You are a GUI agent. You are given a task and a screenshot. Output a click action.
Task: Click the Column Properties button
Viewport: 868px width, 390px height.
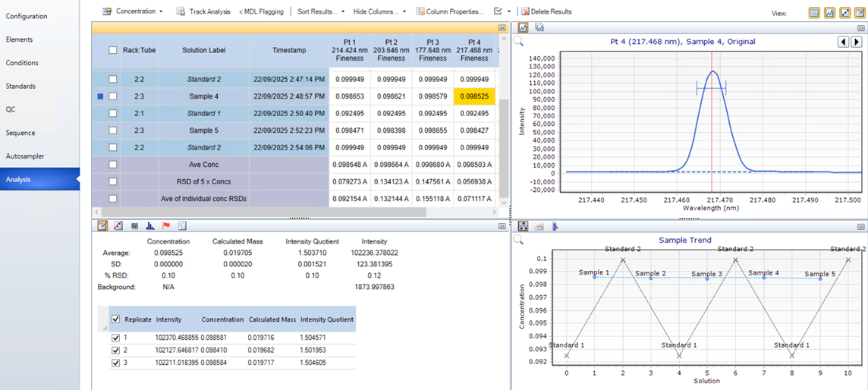pos(450,11)
